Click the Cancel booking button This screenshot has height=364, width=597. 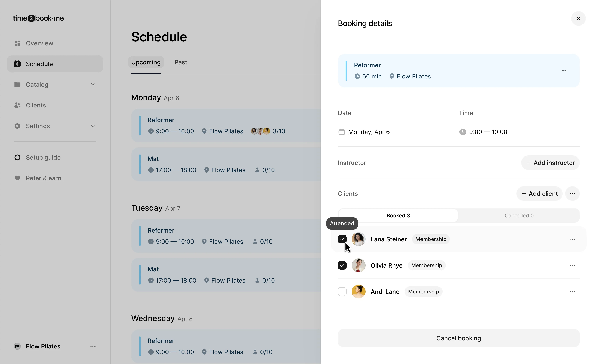pyautogui.click(x=458, y=338)
